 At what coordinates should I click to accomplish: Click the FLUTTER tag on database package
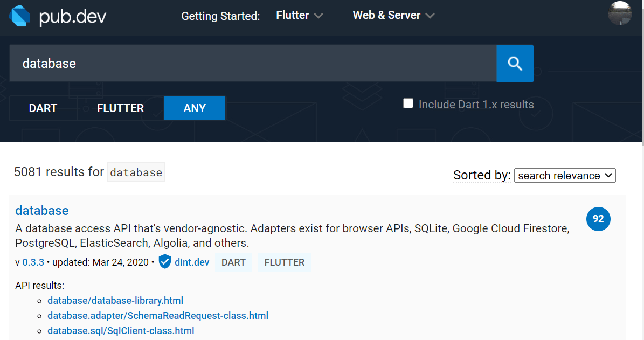[x=284, y=262]
